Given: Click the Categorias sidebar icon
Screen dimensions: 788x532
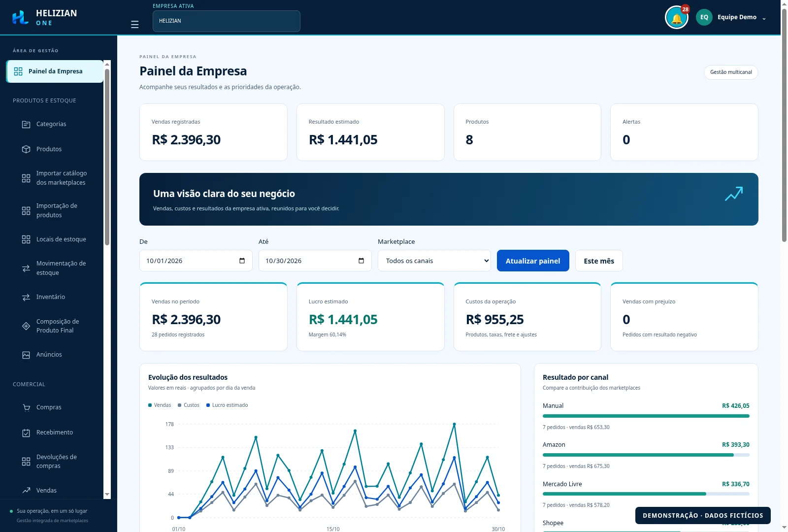Looking at the screenshot, I should [x=26, y=124].
